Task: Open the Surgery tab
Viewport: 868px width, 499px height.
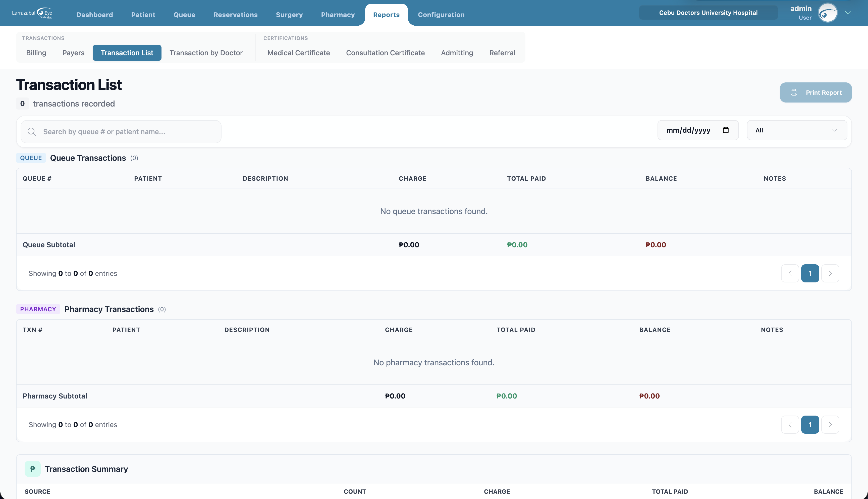Action: coord(289,15)
